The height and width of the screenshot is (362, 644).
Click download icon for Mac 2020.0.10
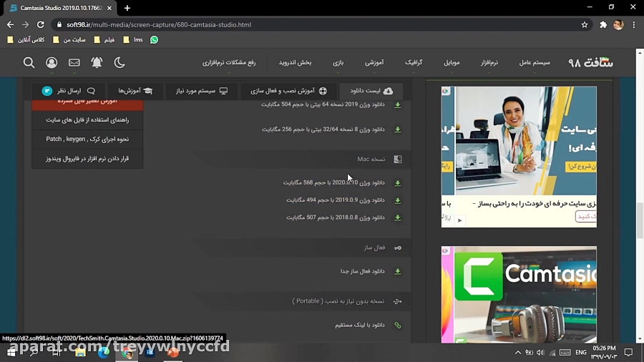tap(398, 183)
